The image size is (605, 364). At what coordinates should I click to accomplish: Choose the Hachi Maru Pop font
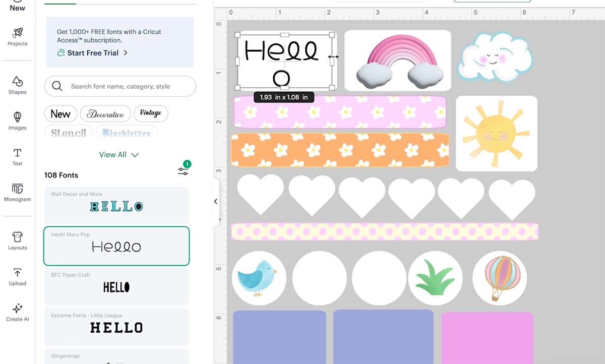click(x=116, y=246)
